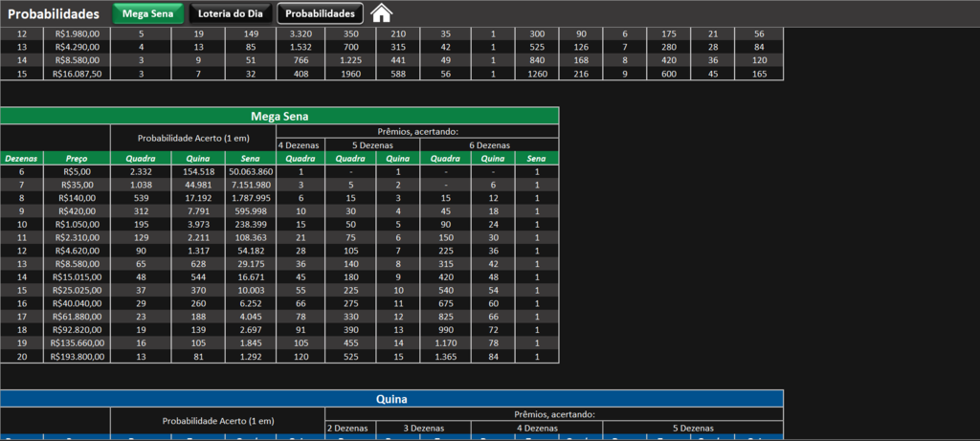Image resolution: width=980 pixels, height=441 pixels.
Task: Select price cell R$135.660,00
Action: point(77,342)
